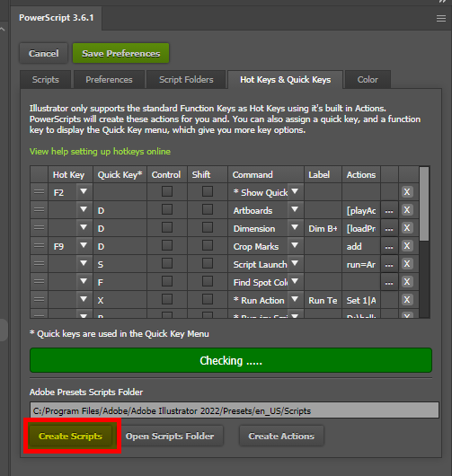Screen dimensions: 452x476
Task: Expand Hot Key dropdown showing F9
Action: pos(84,245)
